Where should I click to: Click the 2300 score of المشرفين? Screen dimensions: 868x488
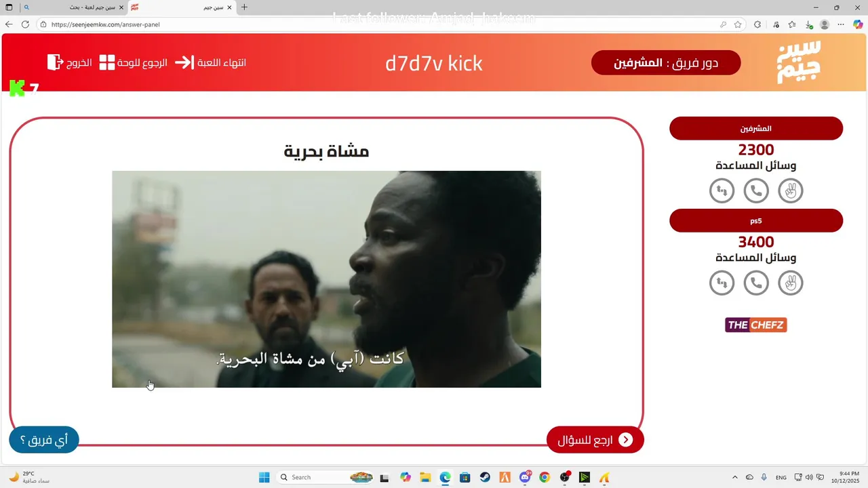756,150
